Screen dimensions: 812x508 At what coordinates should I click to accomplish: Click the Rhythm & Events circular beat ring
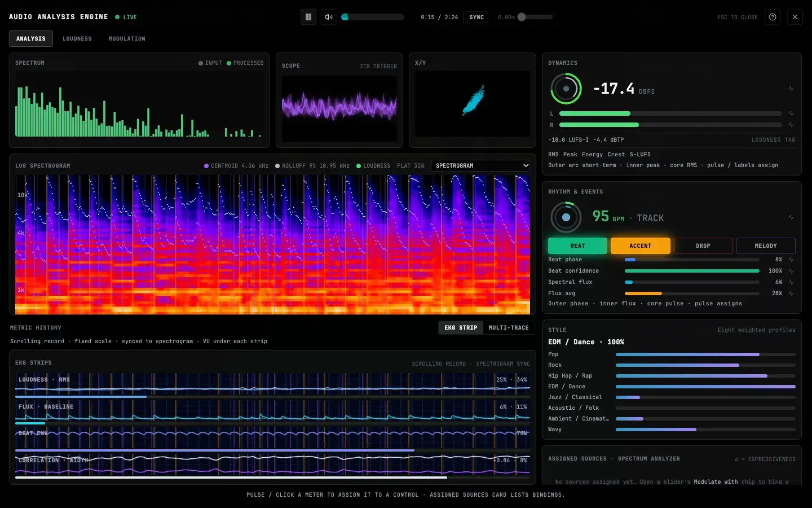[x=566, y=217]
